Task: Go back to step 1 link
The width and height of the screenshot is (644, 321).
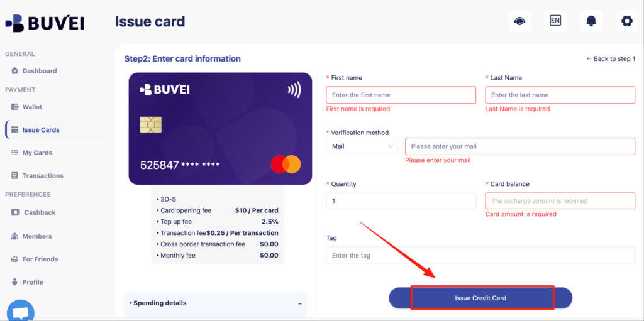Action: click(611, 59)
